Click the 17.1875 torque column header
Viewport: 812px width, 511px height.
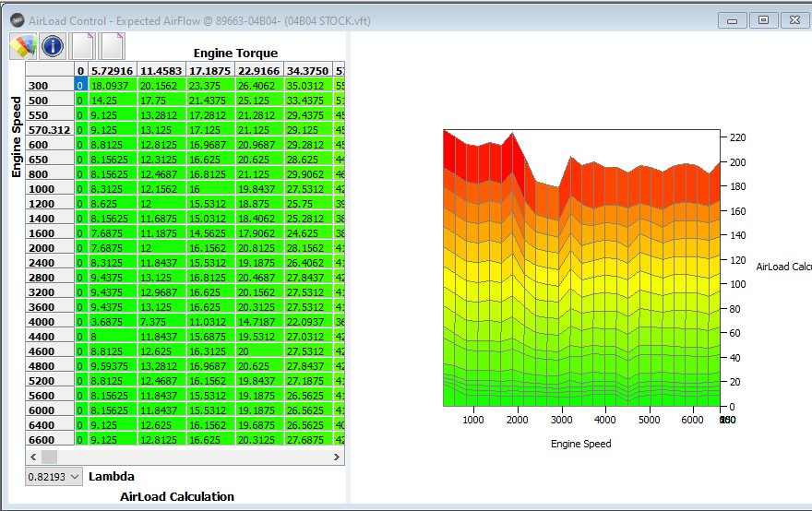[x=210, y=70]
